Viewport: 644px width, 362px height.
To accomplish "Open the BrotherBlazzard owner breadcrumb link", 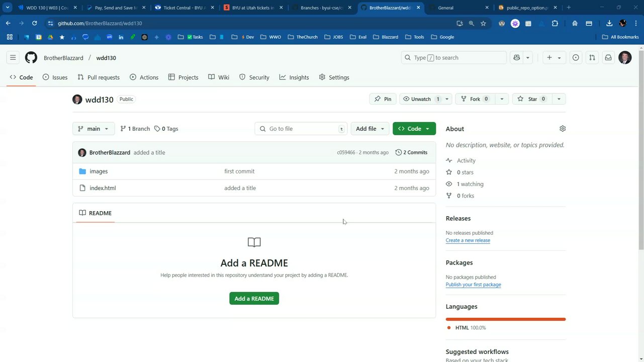I will click(x=63, y=58).
